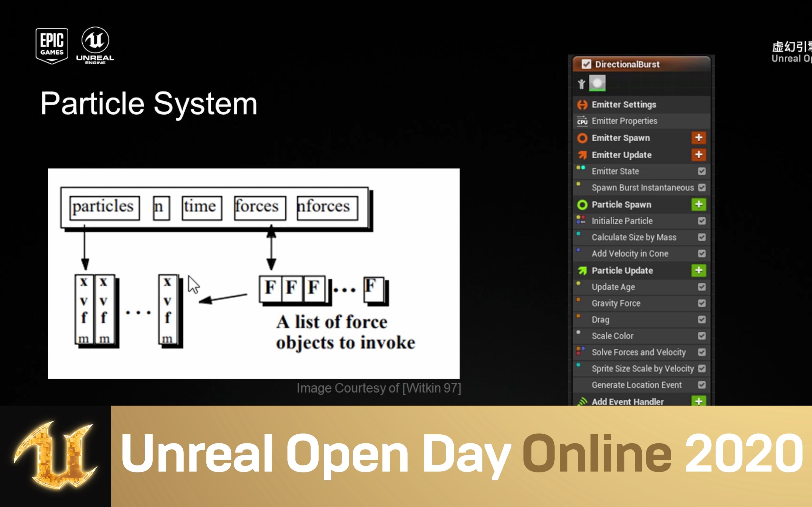Select the Particle Spawn module
This screenshot has height=507, width=812.
tap(621, 204)
